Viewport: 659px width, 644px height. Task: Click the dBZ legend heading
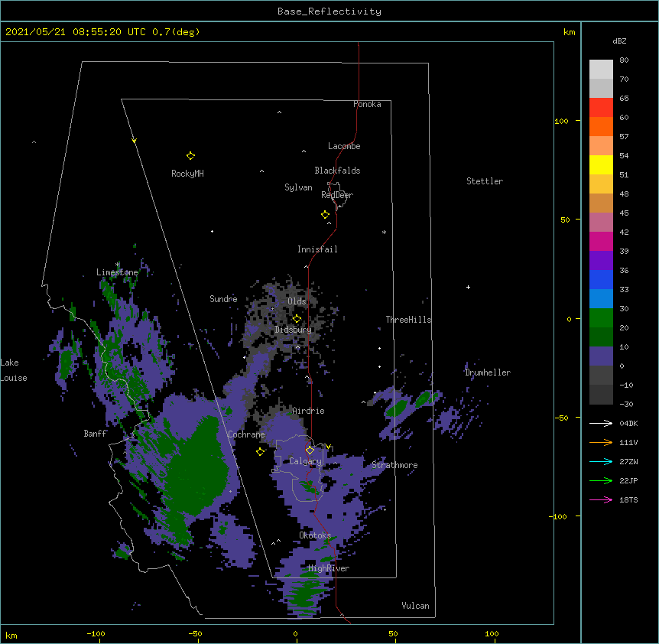click(619, 41)
